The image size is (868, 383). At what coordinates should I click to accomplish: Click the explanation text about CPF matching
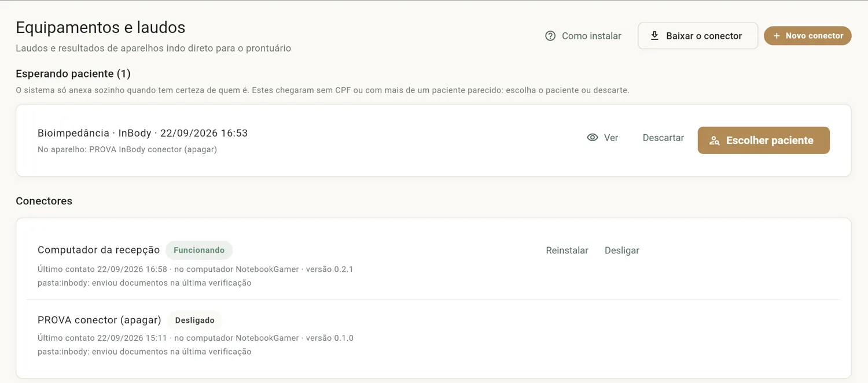point(322,90)
